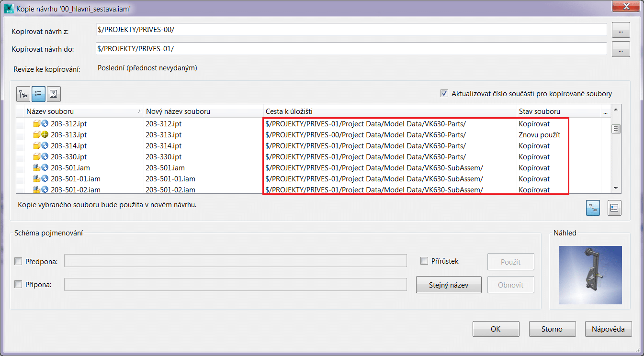Click the Náhled preview thumbnail
The image size is (644, 356).
click(x=590, y=275)
